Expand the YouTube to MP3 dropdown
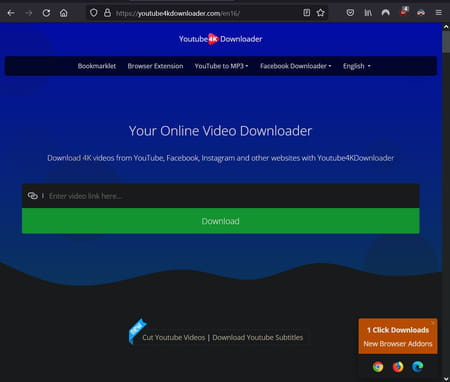Screen dimensions: 450x382 pyautogui.click(x=221, y=66)
